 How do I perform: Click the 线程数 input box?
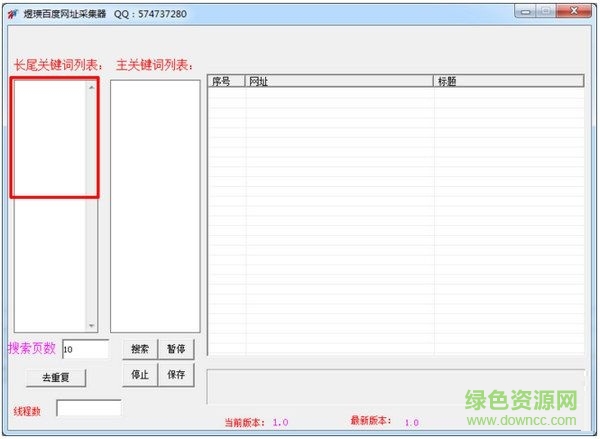coord(89,408)
